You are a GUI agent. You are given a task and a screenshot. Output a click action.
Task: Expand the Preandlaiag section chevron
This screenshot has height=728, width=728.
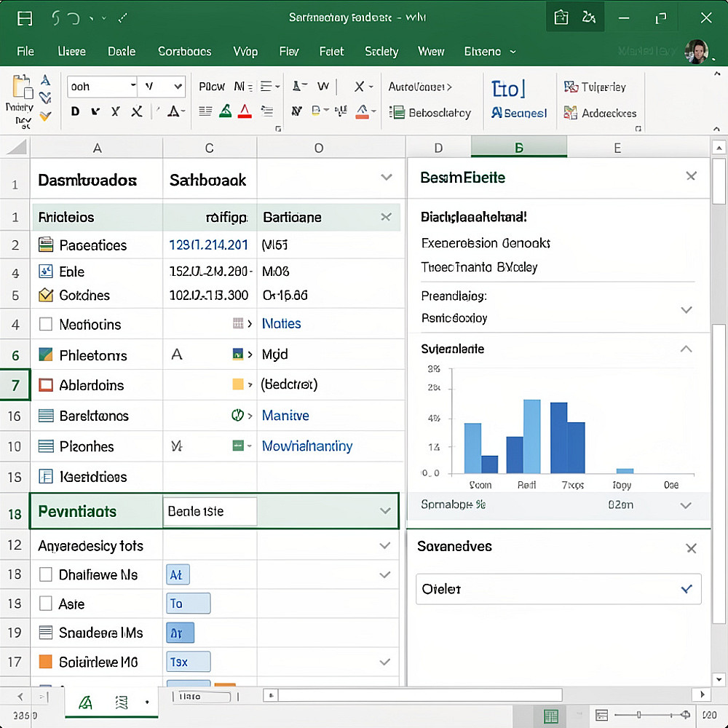coord(687,309)
